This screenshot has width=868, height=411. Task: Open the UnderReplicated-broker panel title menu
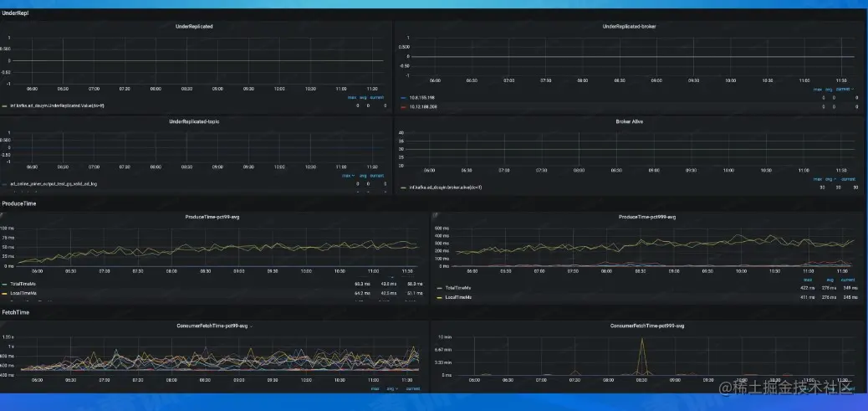pos(629,26)
